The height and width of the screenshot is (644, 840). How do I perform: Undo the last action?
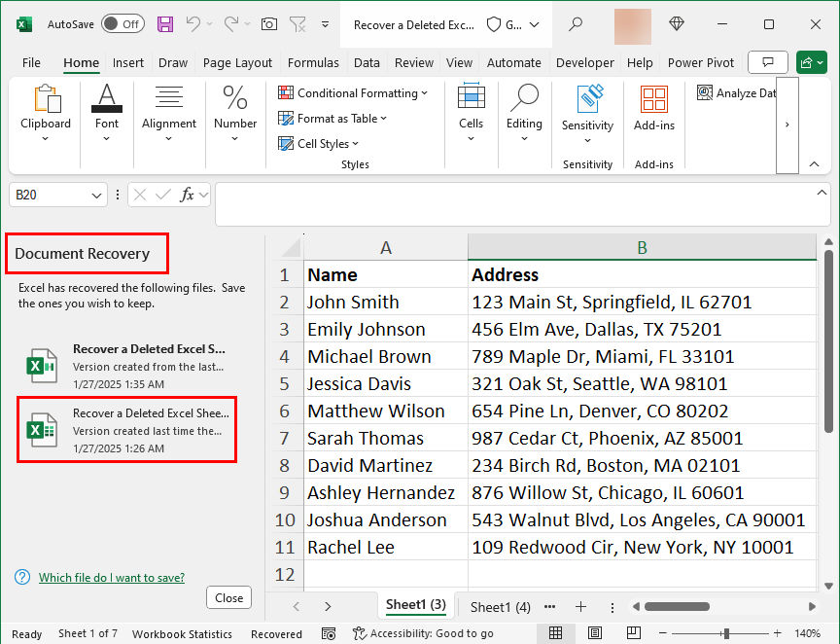[x=193, y=24]
